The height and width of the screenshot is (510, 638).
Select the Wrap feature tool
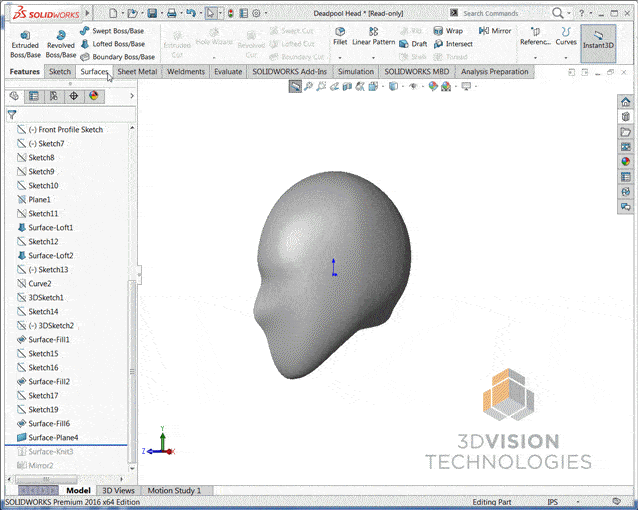(x=448, y=31)
